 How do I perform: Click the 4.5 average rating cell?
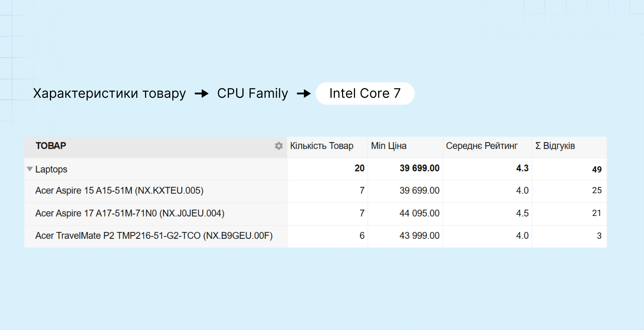pyautogui.click(x=522, y=213)
